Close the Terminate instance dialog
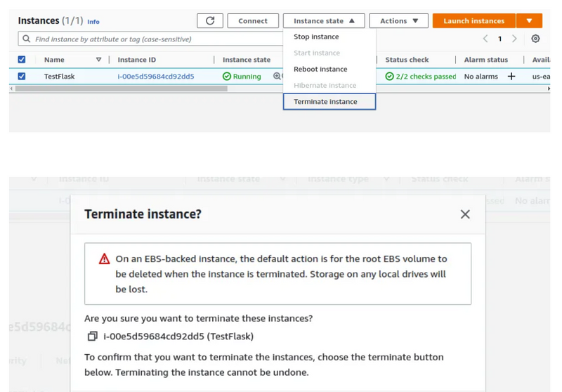Image resolution: width=562 pixels, height=392 pixels. click(x=465, y=214)
